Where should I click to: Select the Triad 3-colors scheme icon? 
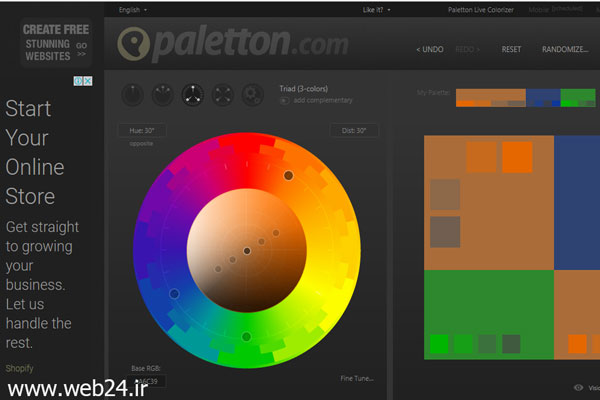192,95
